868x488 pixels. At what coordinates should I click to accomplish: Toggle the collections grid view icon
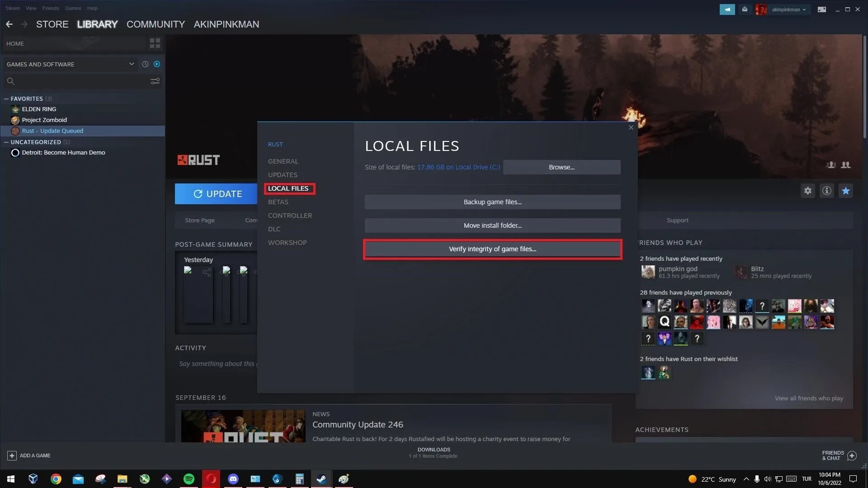coord(155,43)
